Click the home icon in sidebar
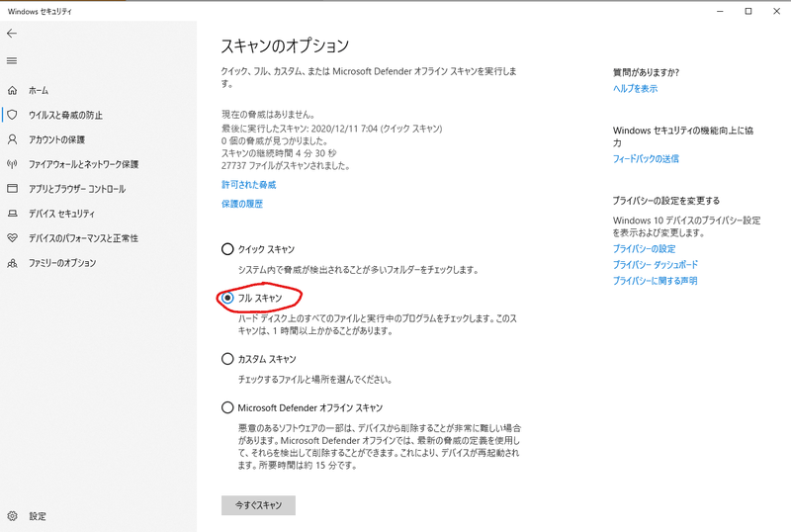Viewport: 791px width, 532px height. tap(12, 90)
